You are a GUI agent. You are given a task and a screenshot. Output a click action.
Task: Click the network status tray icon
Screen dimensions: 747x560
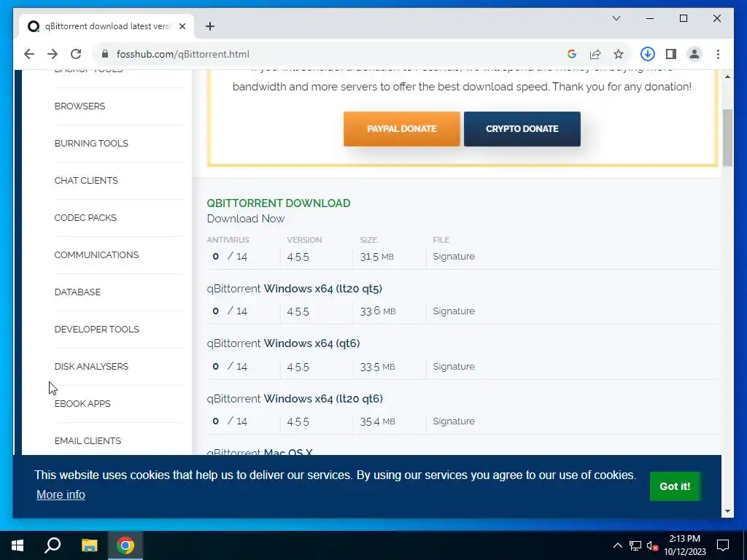[x=635, y=545]
